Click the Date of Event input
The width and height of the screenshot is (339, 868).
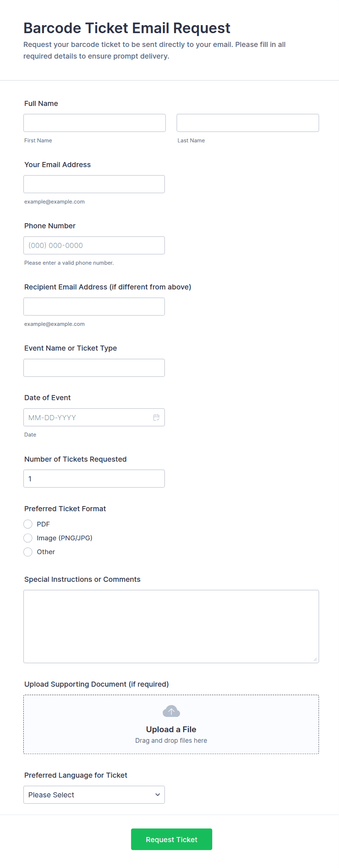coord(87,417)
